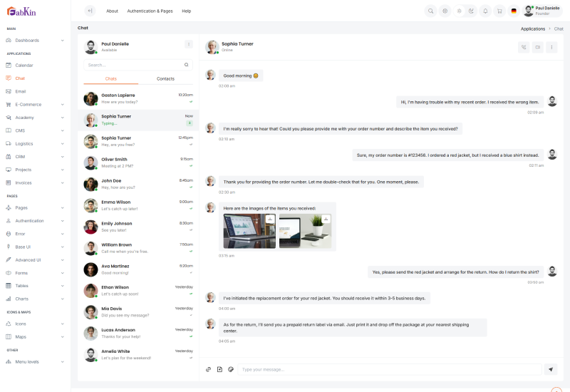Viewport: 570px width, 392px height.
Task: Collapse the sidebar using the arrow toggle
Action: [x=89, y=11]
